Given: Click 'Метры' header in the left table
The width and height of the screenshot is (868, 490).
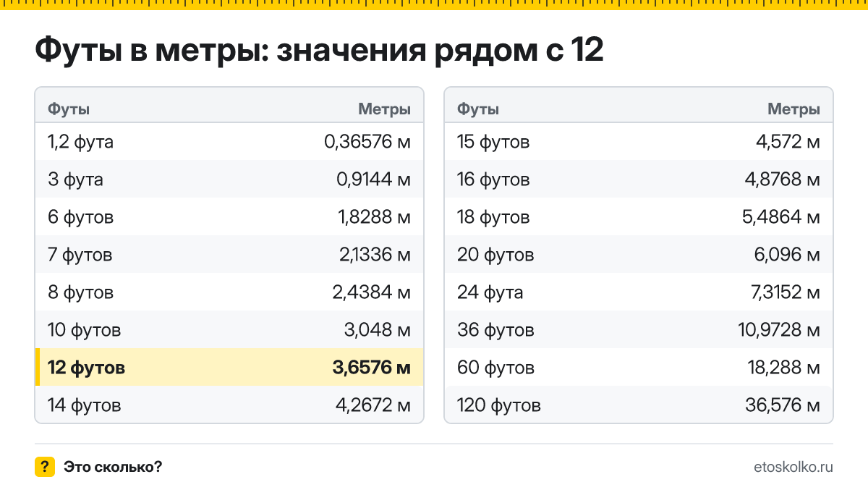Looking at the screenshot, I should pos(385,109).
